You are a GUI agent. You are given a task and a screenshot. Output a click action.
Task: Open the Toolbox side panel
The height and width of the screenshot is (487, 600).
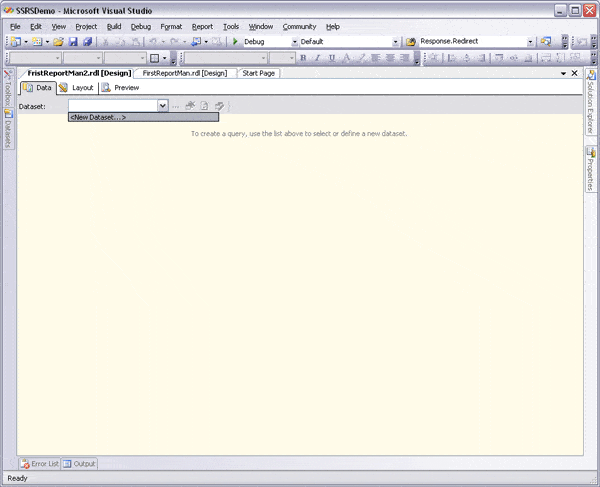(8, 88)
